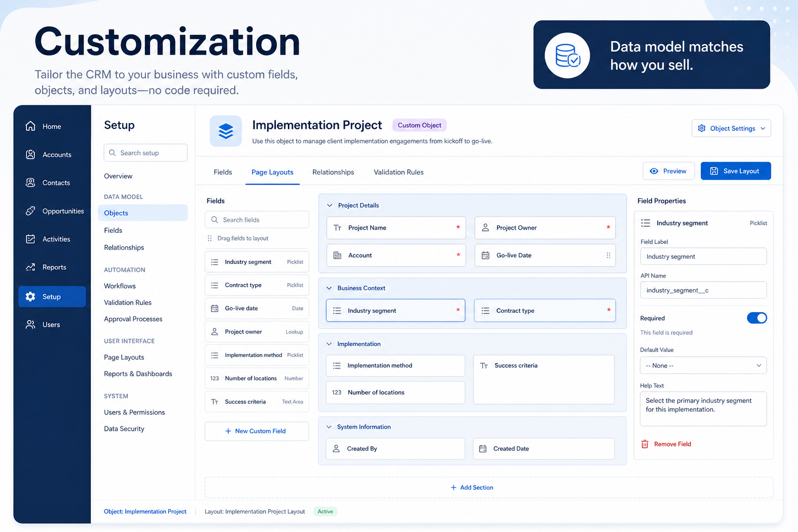Click the drag handle on Go-live Date field
Image resolution: width=798 pixels, height=532 pixels.
(608, 255)
